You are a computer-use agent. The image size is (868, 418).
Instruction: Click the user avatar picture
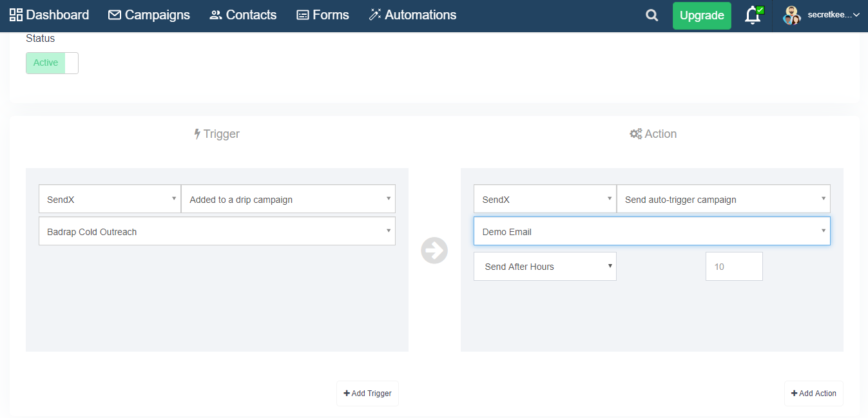[791, 15]
